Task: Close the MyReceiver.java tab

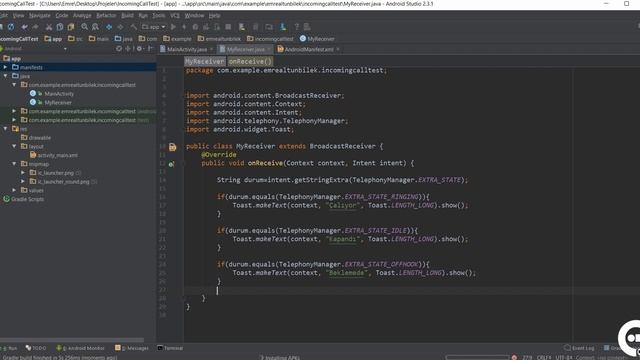Action: click(x=269, y=49)
